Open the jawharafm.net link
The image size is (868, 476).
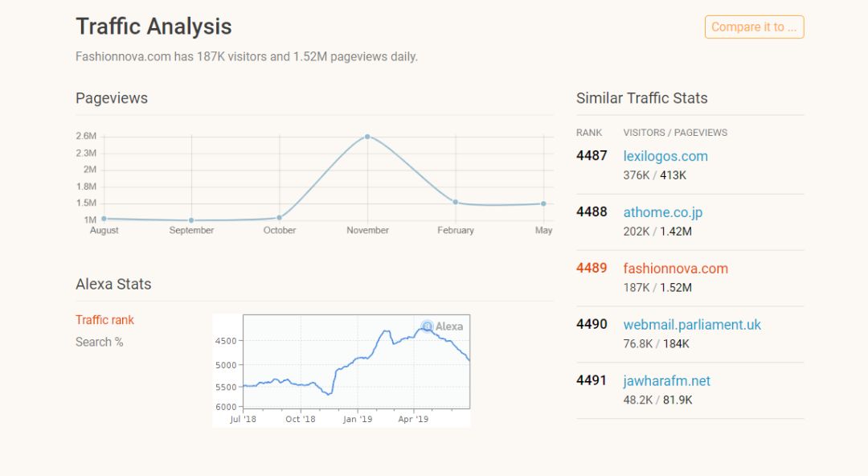tap(667, 381)
